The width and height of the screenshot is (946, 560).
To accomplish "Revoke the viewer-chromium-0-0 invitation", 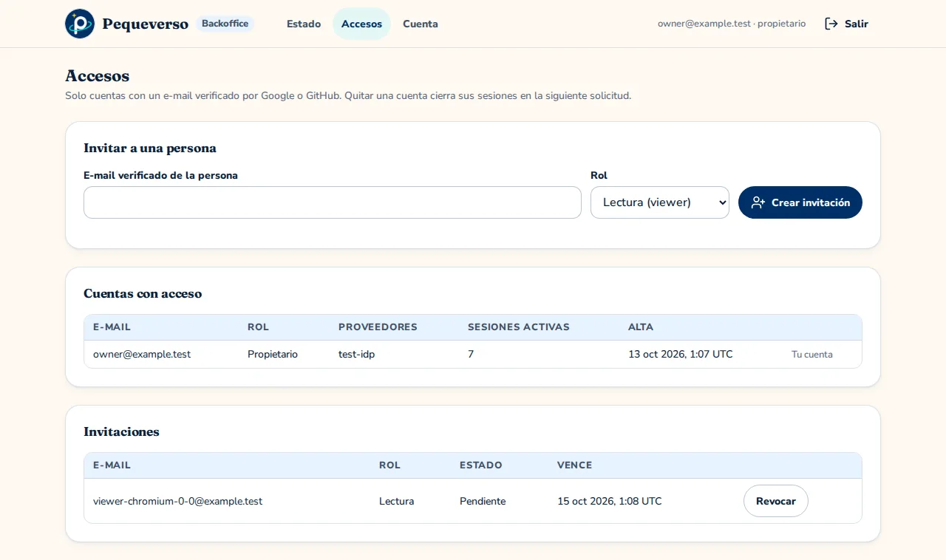I will (776, 501).
